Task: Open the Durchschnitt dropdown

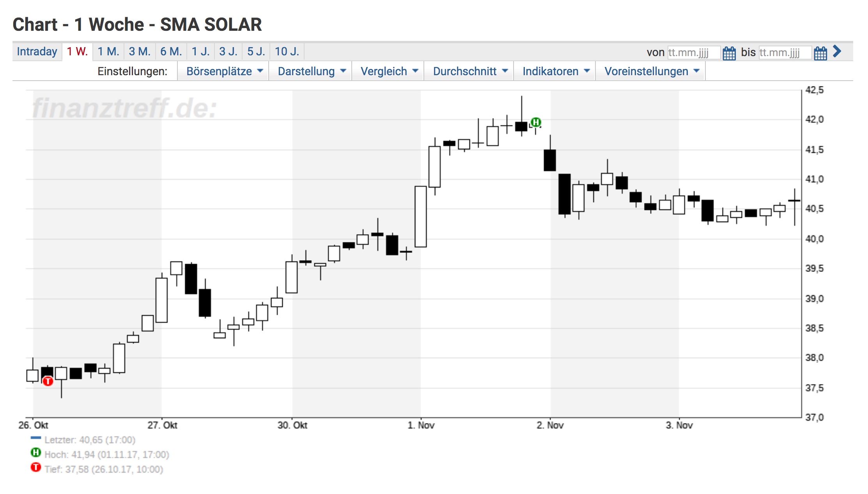Action: pyautogui.click(x=468, y=71)
